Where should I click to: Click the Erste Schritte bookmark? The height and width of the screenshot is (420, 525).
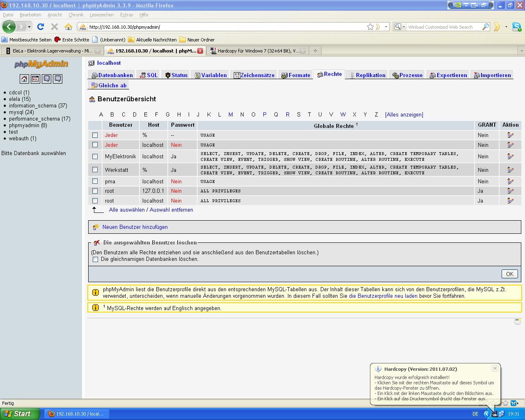pos(72,40)
